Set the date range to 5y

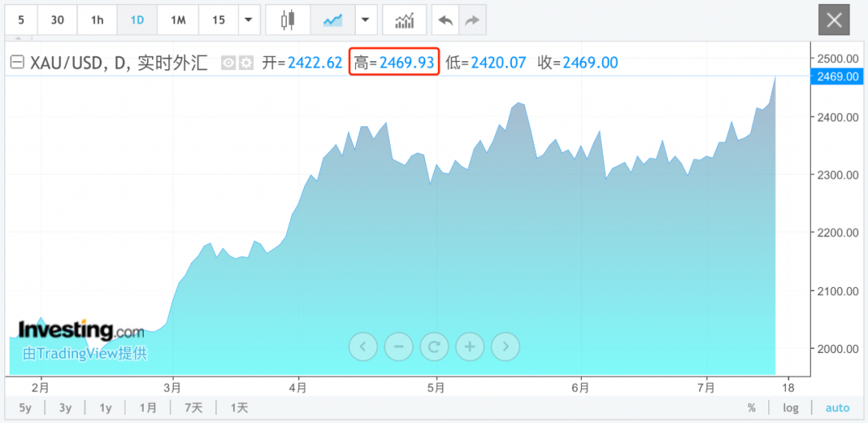tap(25, 408)
